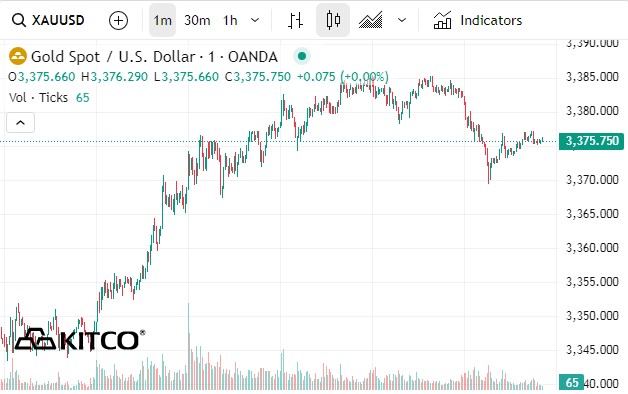Click the open value O3,375.660
The height and width of the screenshot is (394, 628).
pyautogui.click(x=42, y=76)
